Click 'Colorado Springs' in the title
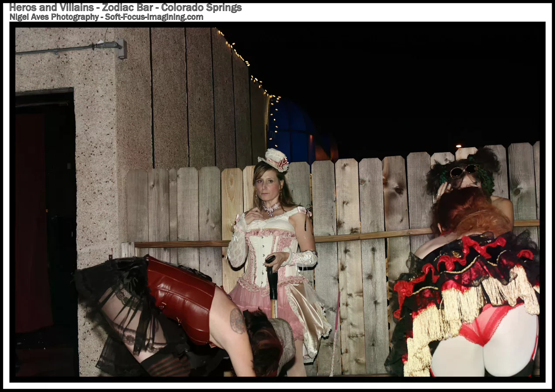The height and width of the screenshot is (392, 555). tap(201, 7)
